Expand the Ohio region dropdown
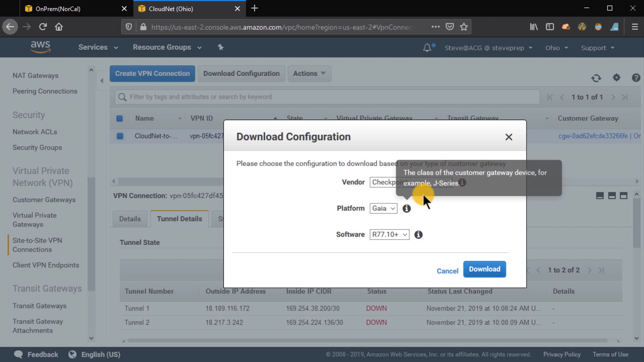Image resolution: width=644 pixels, height=362 pixels. 556,48
